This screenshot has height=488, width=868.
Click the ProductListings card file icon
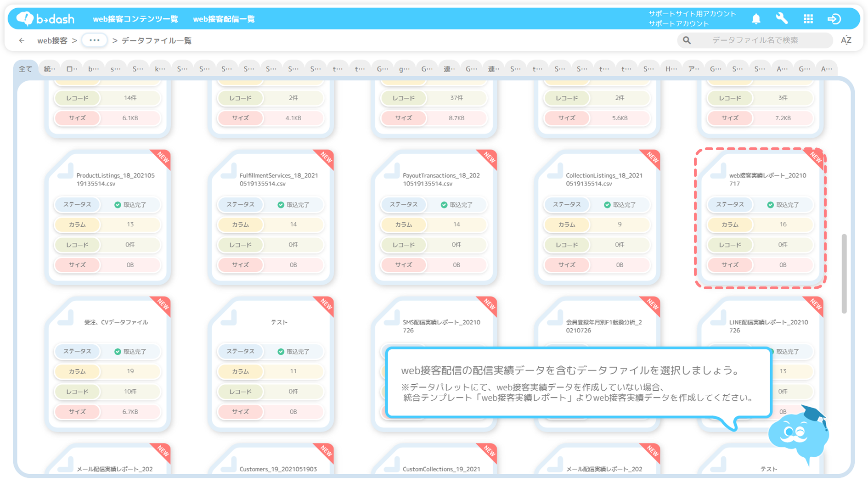(x=66, y=172)
